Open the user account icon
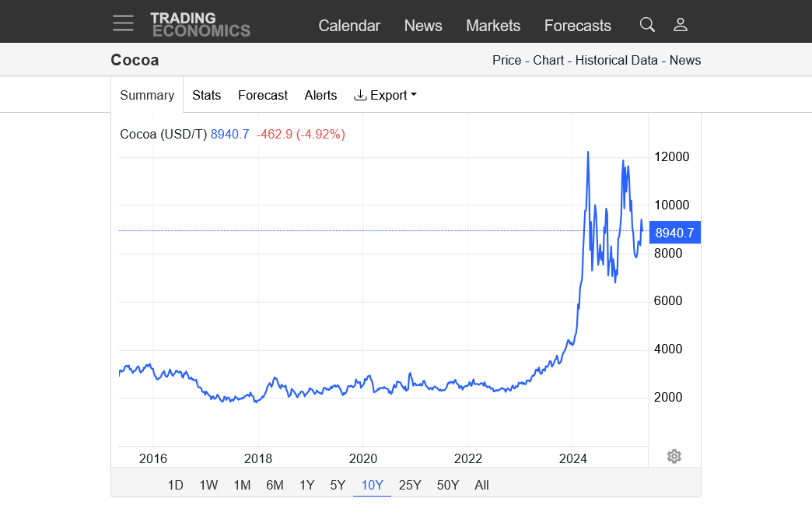 (x=681, y=25)
